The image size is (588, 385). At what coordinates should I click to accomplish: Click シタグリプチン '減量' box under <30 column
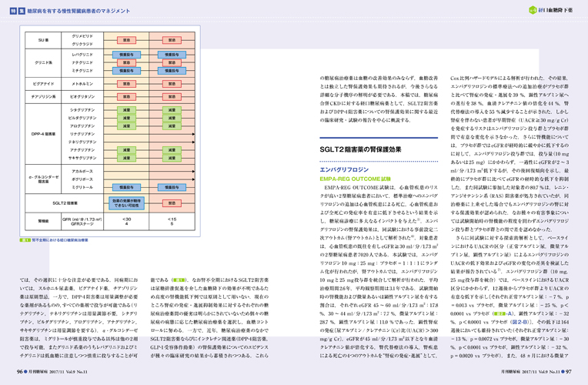pyautogui.click(x=126, y=110)
